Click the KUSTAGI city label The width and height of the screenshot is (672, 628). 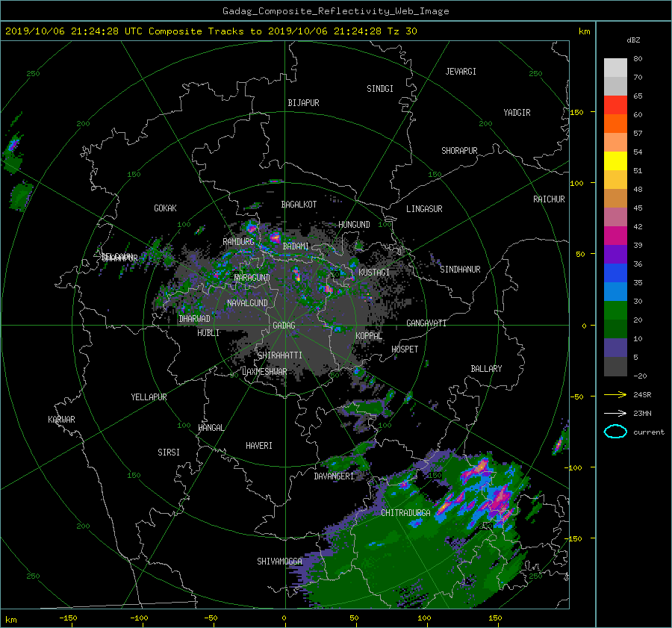[x=374, y=273]
